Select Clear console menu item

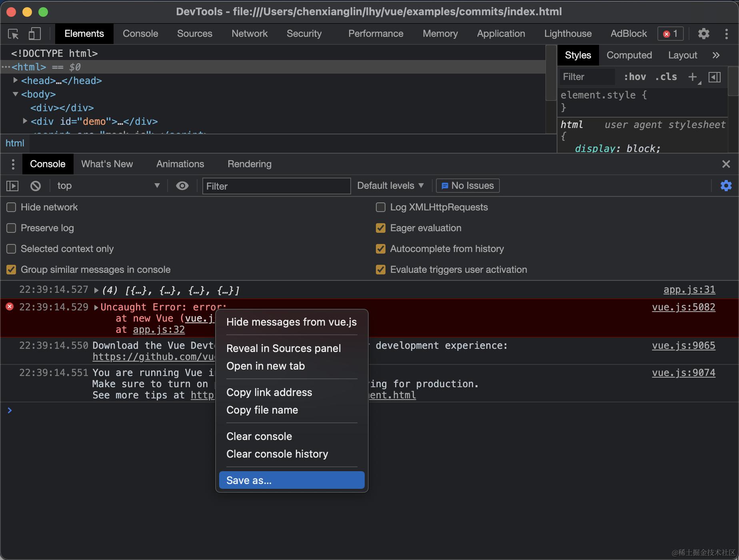pos(292,436)
